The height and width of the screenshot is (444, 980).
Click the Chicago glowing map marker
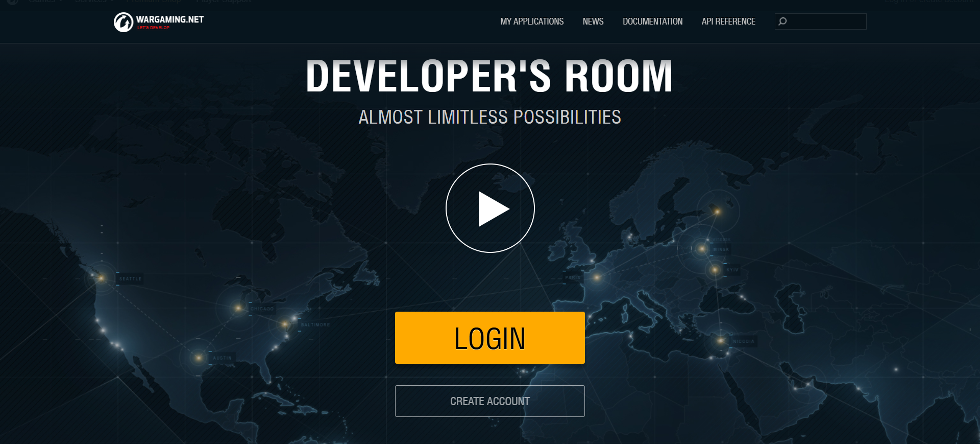click(238, 308)
